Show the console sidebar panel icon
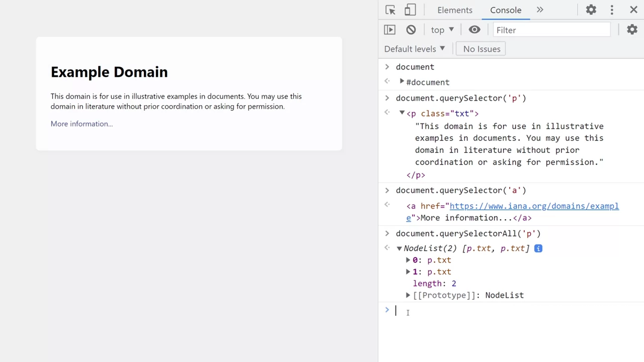This screenshot has width=644, height=362. coord(390,30)
